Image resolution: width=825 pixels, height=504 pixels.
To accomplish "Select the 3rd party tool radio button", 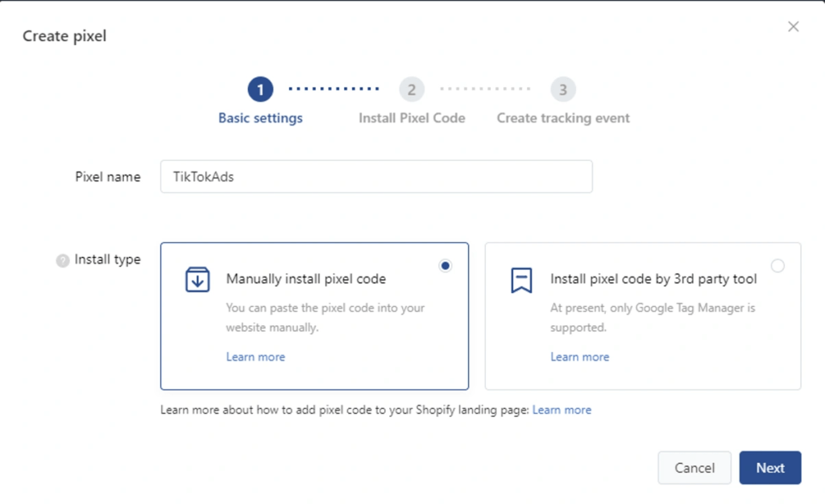I will tap(777, 266).
